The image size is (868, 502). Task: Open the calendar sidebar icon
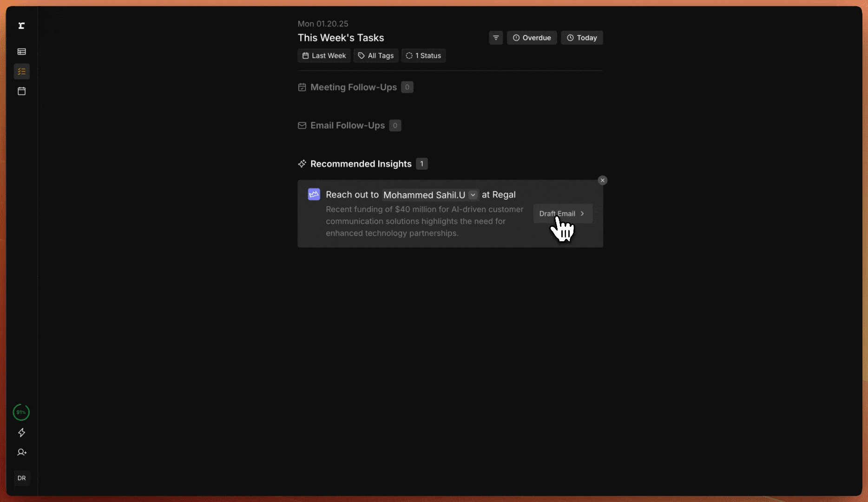(x=21, y=91)
